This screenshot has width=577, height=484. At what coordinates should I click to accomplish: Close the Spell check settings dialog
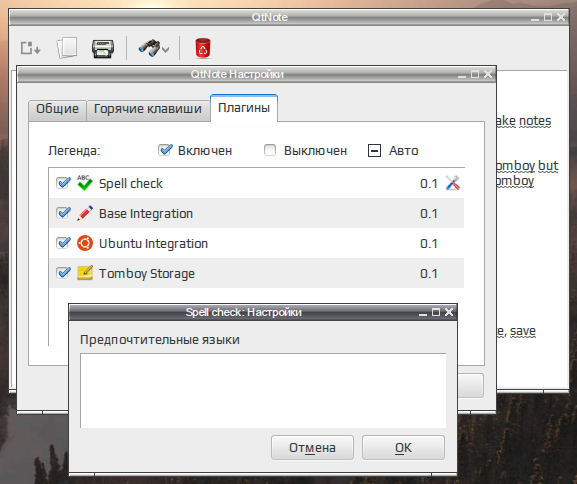pyautogui.click(x=449, y=312)
